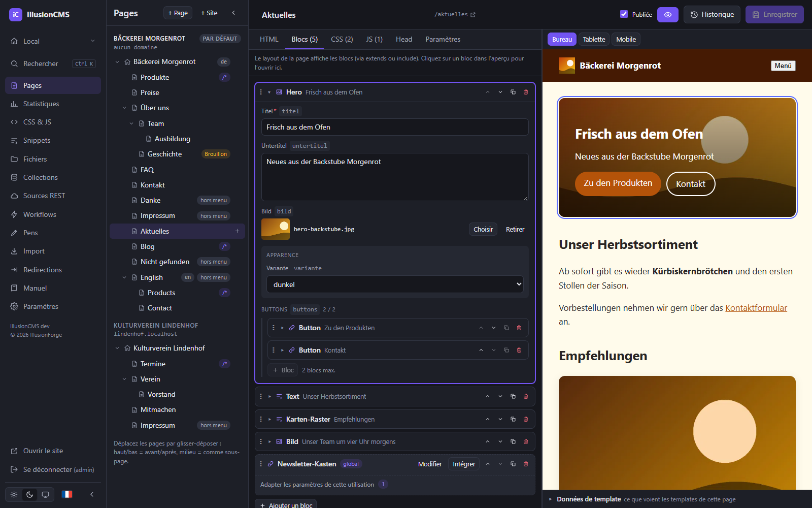Image resolution: width=812 pixels, height=508 pixels.
Task: Select Tablette preview mode
Action: 594,39
